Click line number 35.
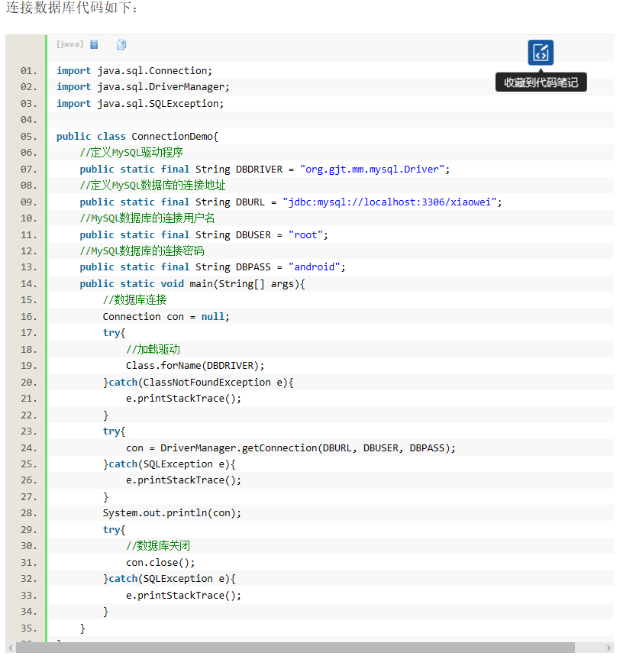 pos(29,628)
